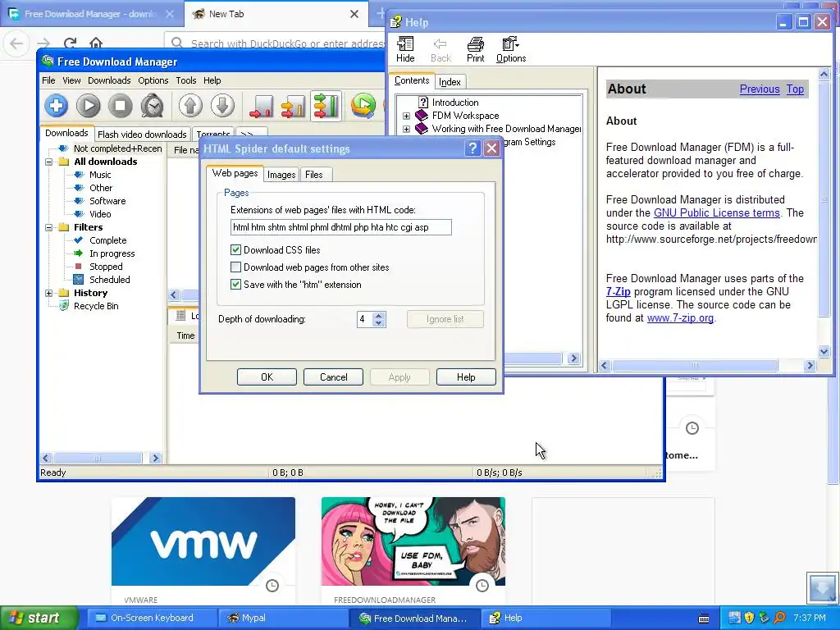Open the Tools menu
Viewport: 840px width, 630px height.
[186, 80]
